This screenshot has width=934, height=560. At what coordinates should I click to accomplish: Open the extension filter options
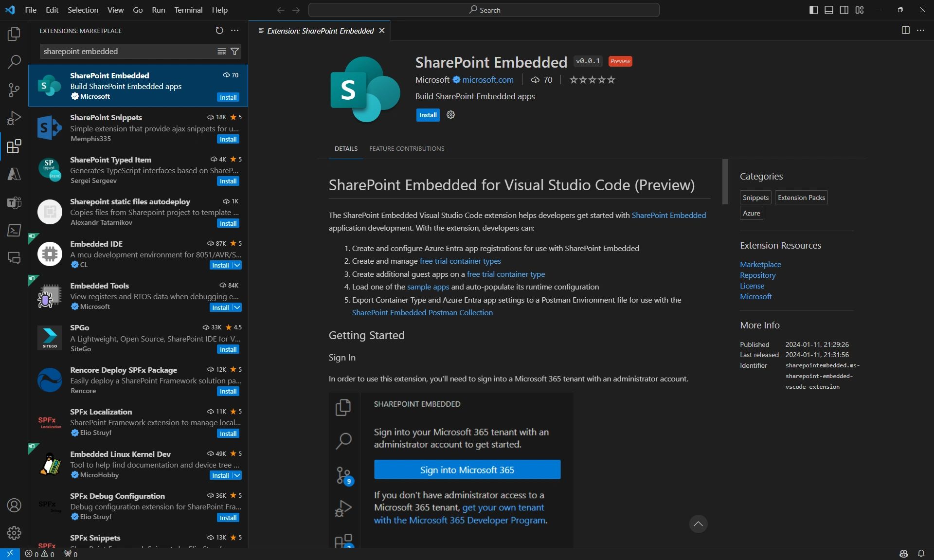tap(235, 51)
